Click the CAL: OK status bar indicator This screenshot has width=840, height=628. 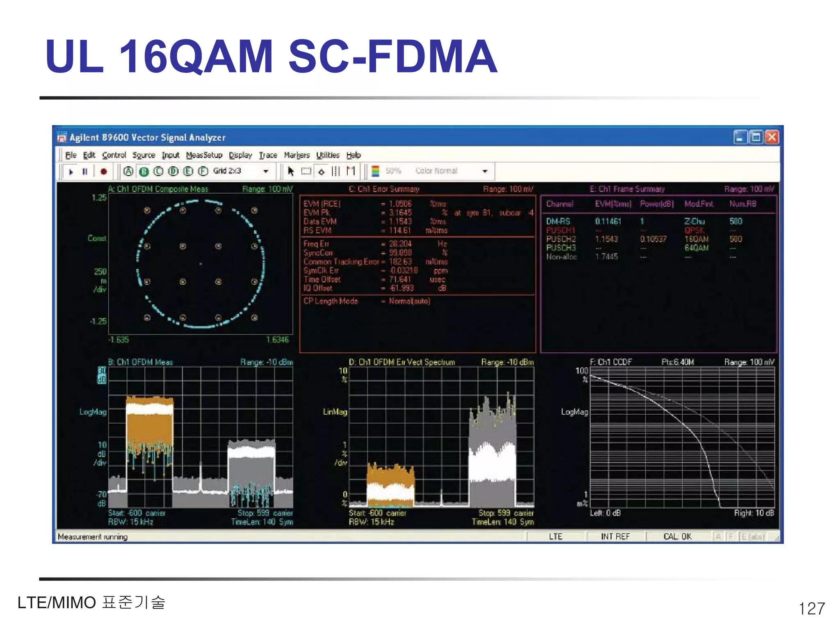coord(678,537)
